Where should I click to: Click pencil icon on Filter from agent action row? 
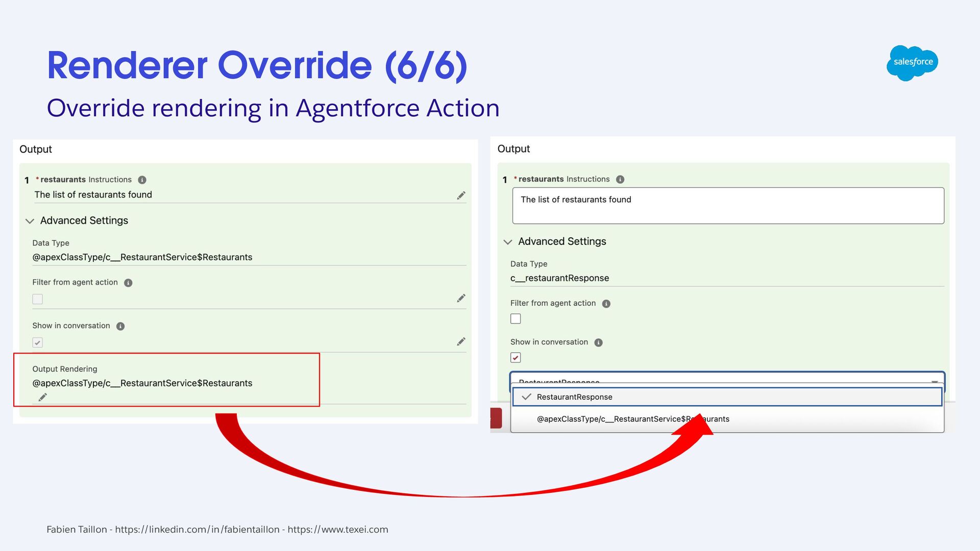461,298
